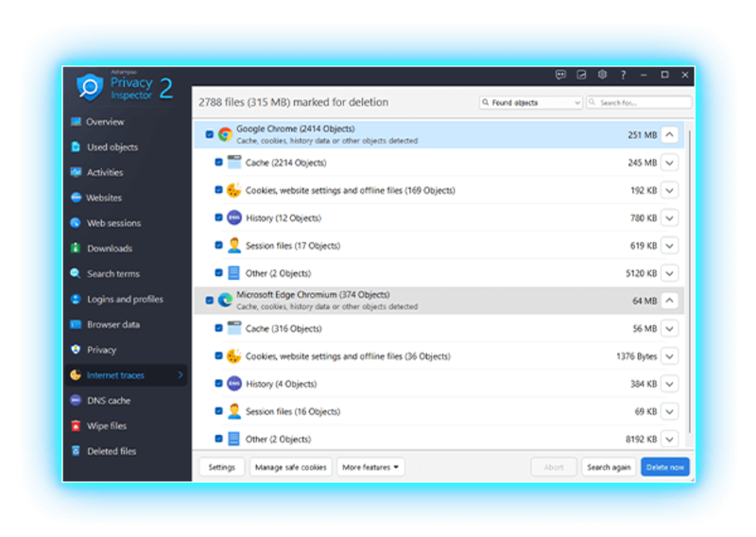Expand History 780 KB row

point(670,218)
